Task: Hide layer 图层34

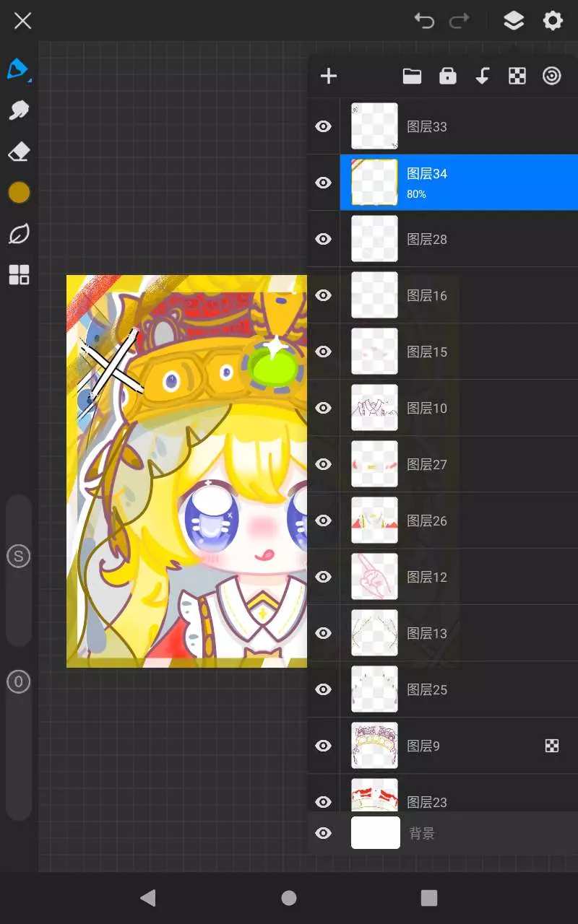Action: [x=324, y=183]
